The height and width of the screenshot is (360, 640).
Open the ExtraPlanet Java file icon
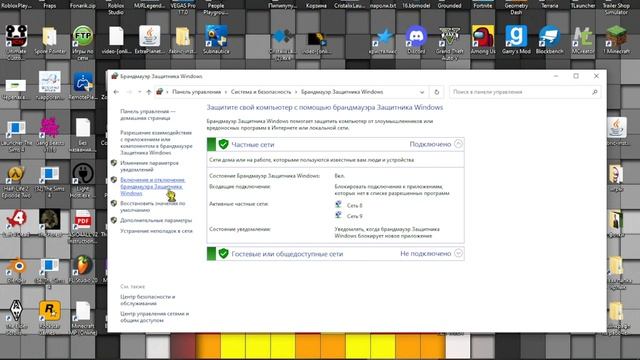click(149, 38)
